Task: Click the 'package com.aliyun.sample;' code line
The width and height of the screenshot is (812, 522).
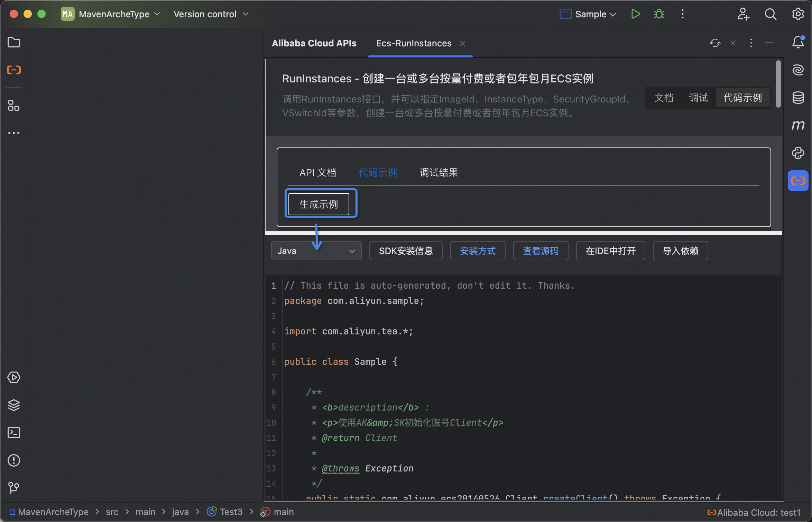Action: click(354, 301)
